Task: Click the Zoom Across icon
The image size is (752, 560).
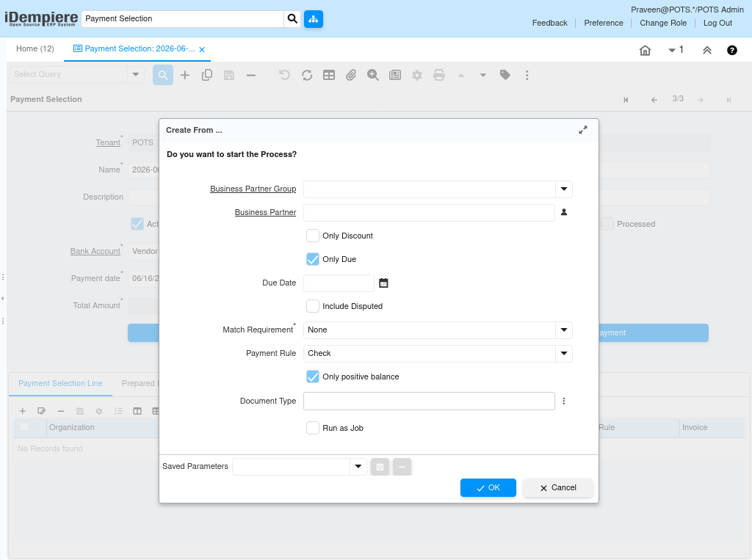Action: click(x=372, y=76)
